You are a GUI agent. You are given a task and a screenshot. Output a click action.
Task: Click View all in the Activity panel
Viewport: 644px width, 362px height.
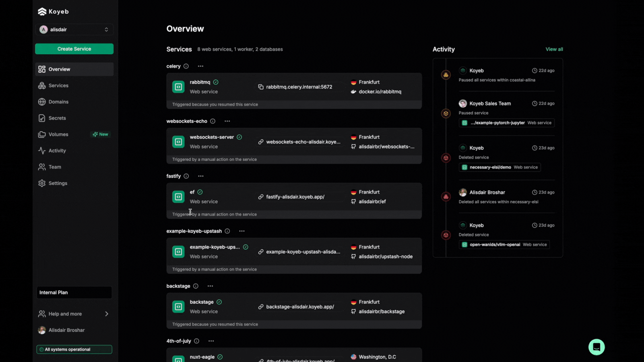coord(554,49)
